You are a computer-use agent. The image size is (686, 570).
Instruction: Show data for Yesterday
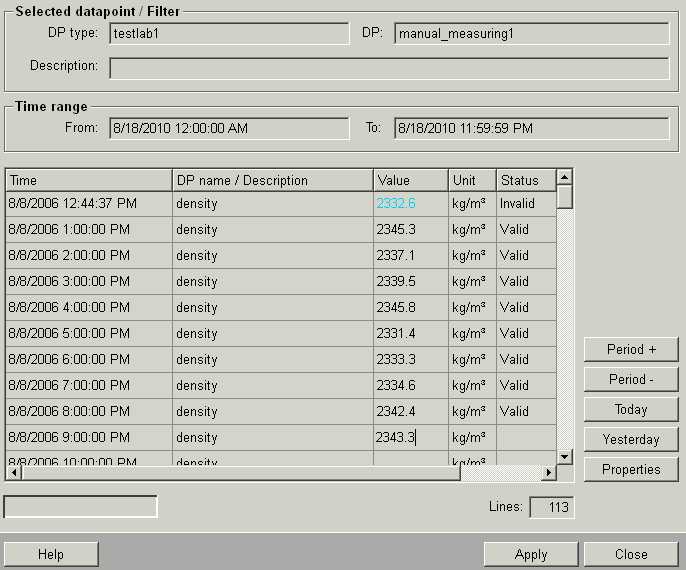tap(631, 439)
